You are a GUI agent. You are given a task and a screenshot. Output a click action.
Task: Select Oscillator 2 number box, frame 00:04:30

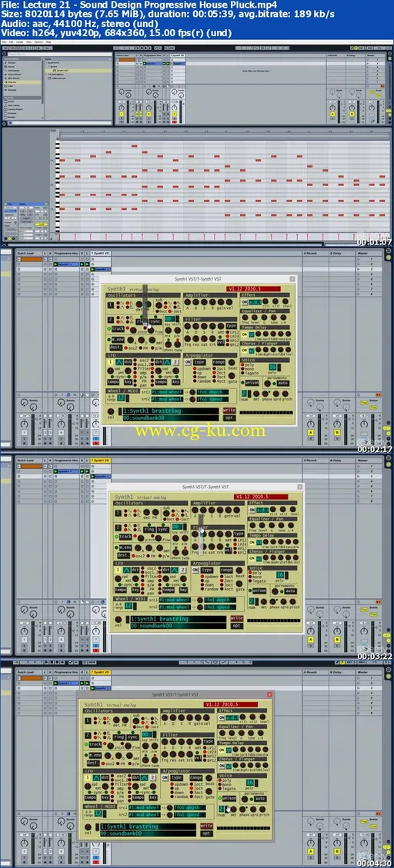click(88, 736)
